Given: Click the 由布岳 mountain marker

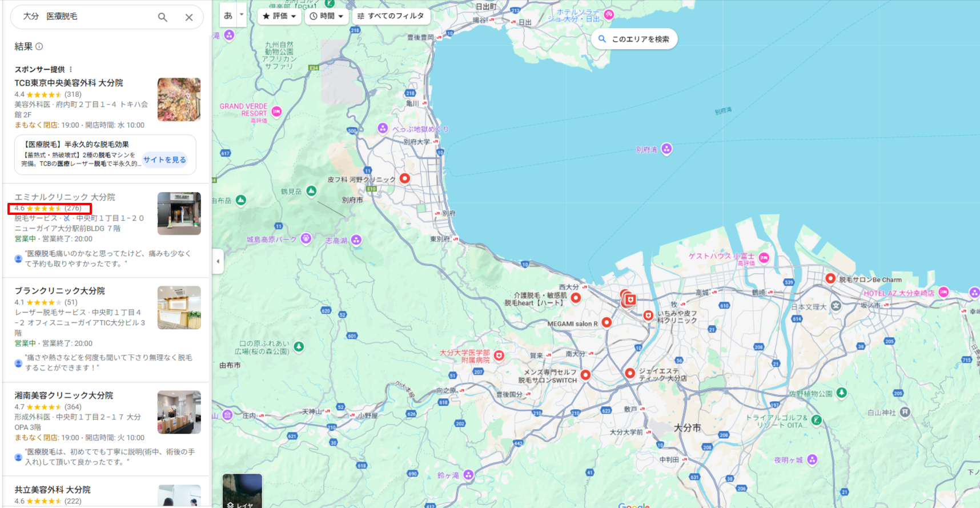Looking at the screenshot, I should click(241, 200).
